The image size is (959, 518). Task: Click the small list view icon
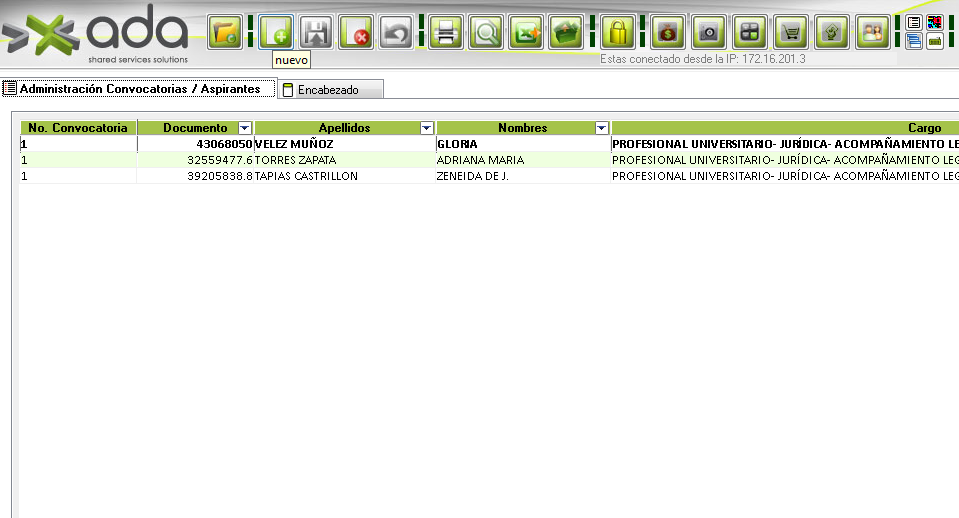point(914,23)
